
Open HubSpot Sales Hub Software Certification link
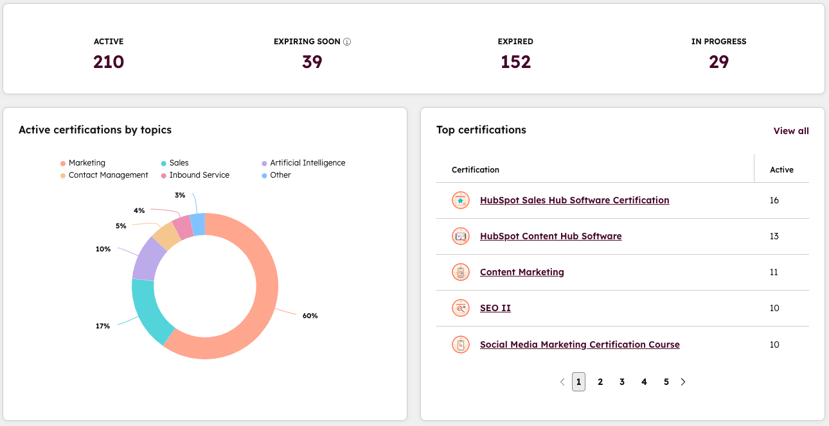tap(575, 200)
